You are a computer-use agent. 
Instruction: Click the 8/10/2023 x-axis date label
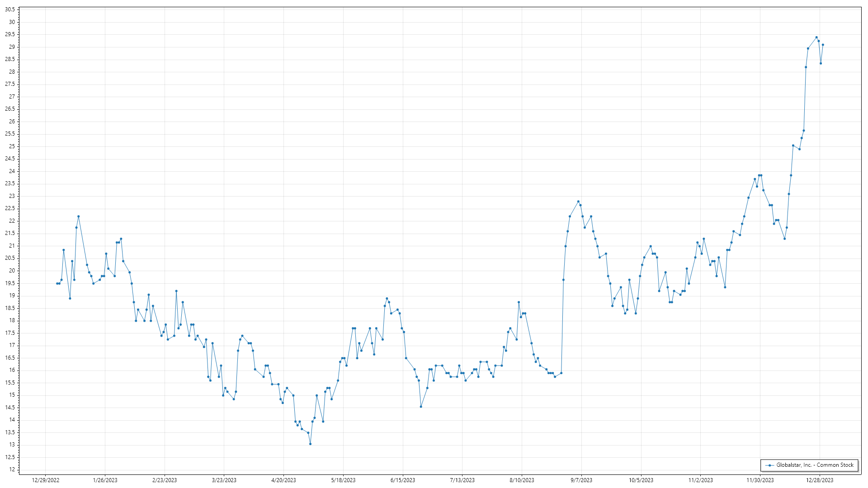click(x=522, y=480)
